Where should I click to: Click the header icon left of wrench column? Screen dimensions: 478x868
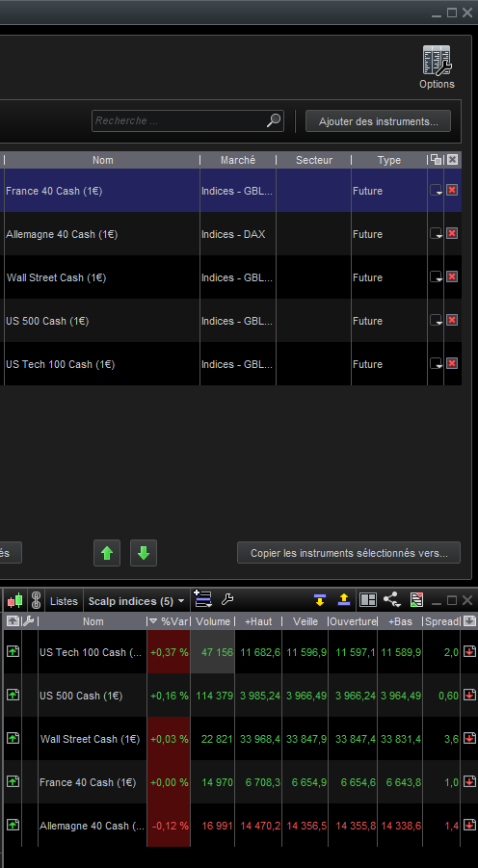(13, 621)
